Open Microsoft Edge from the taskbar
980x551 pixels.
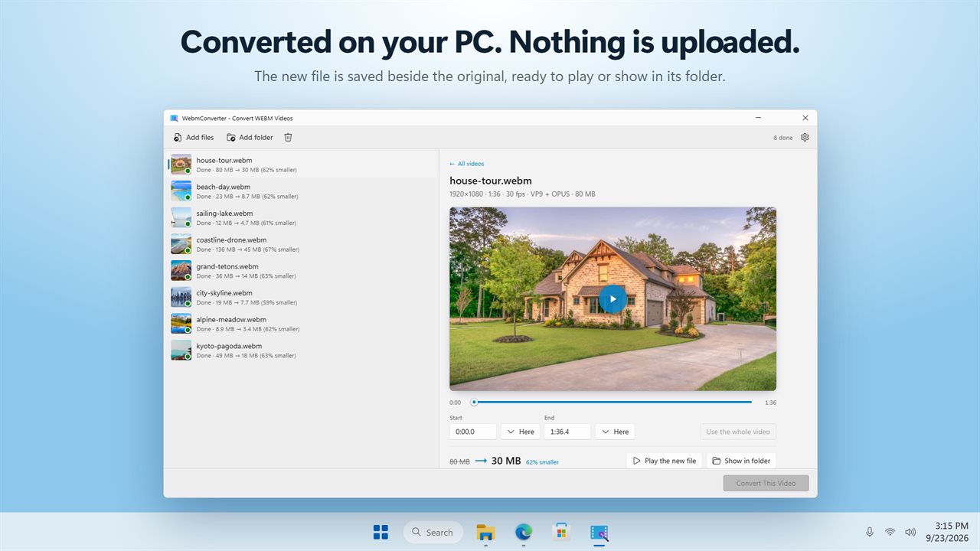coord(524,532)
